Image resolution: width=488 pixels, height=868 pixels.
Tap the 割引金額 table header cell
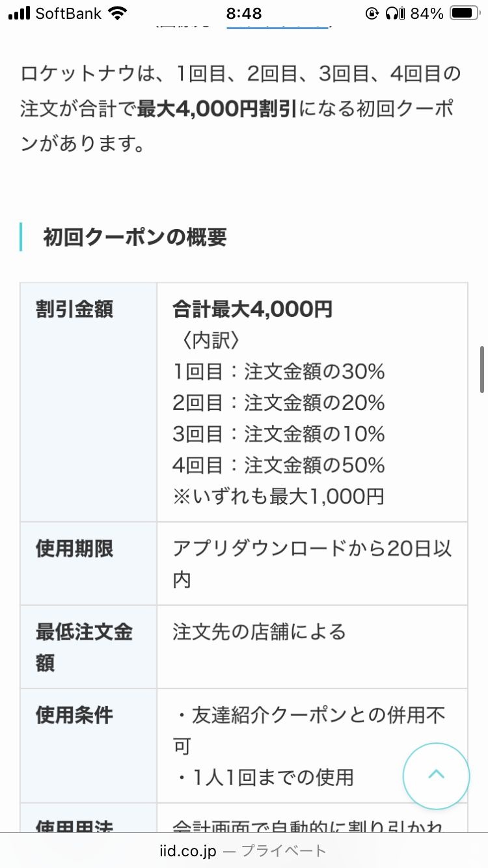74,310
